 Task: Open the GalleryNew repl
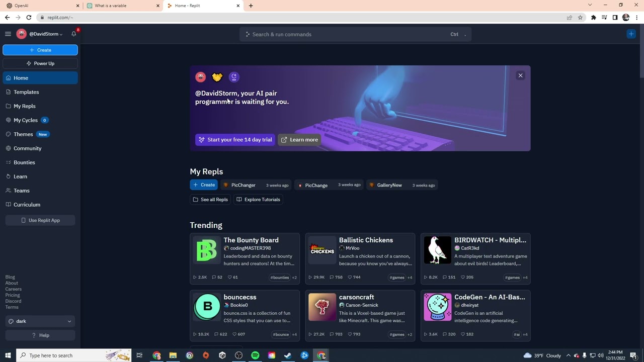[x=401, y=185]
